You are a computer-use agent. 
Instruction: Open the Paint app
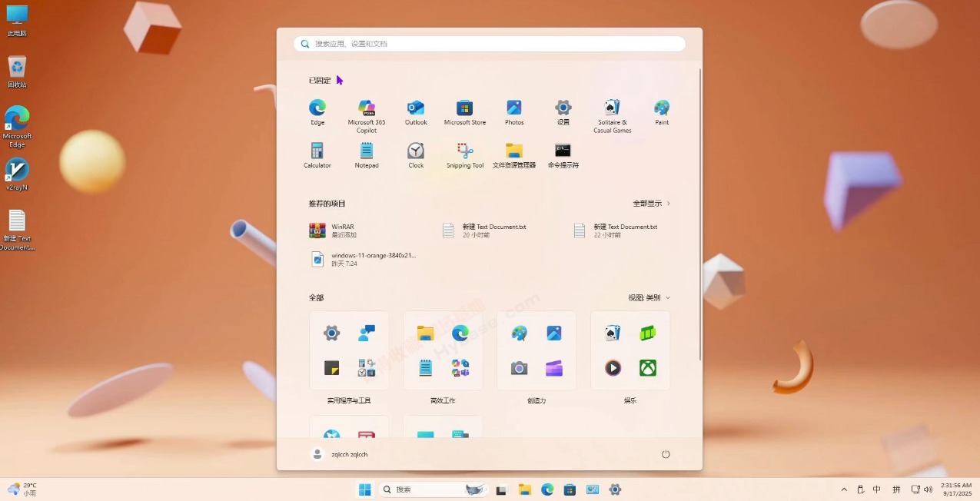coord(662,108)
